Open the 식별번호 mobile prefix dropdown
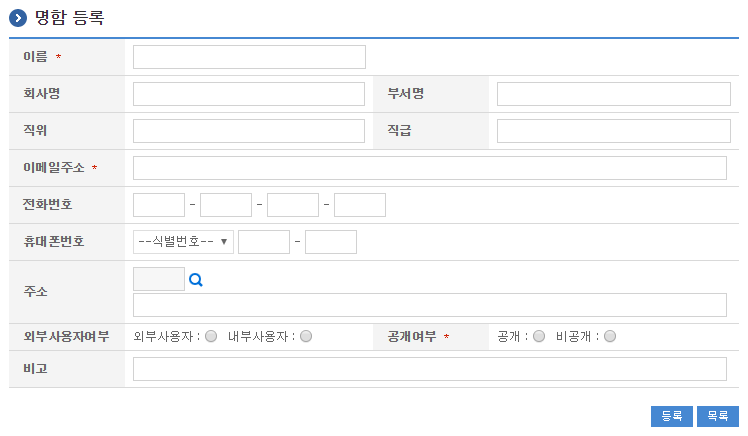748x436 pixels. click(183, 242)
